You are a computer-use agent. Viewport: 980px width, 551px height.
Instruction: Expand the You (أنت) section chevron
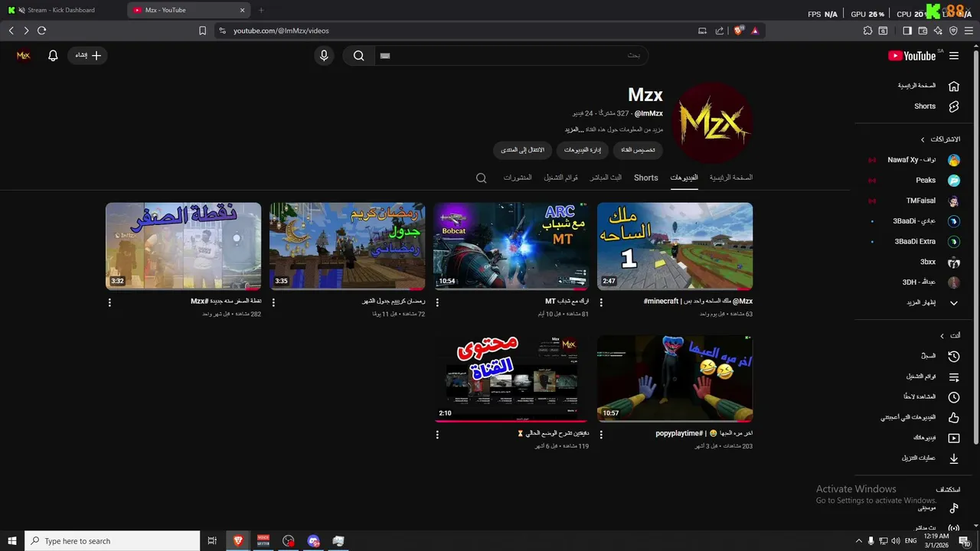coord(942,336)
